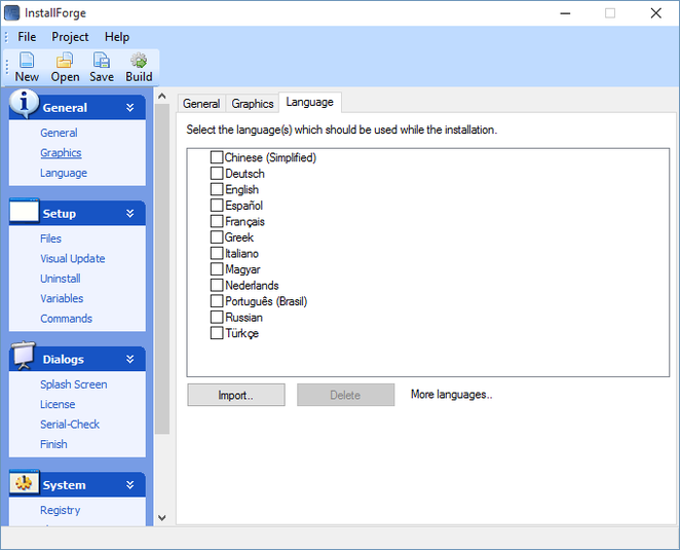This screenshot has height=550, width=680.
Task: Open Serial-Check under Dialogs
Action: (x=70, y=424)
